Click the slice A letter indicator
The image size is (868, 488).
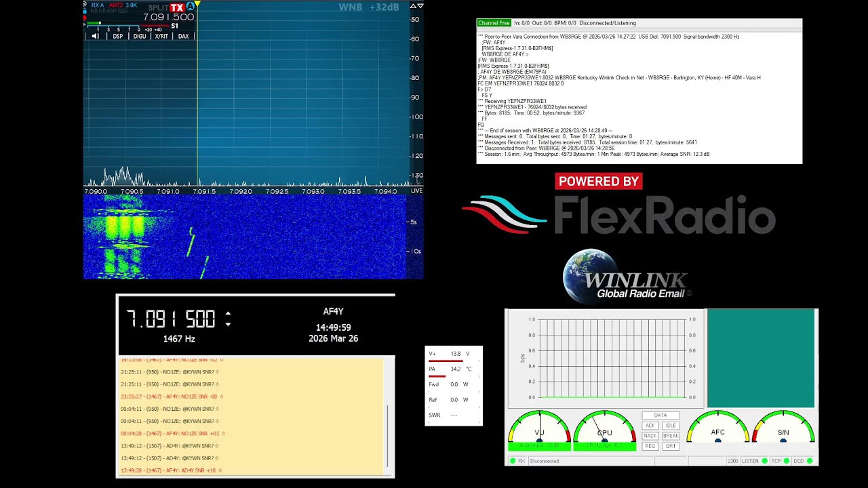[x=191, y=6]
